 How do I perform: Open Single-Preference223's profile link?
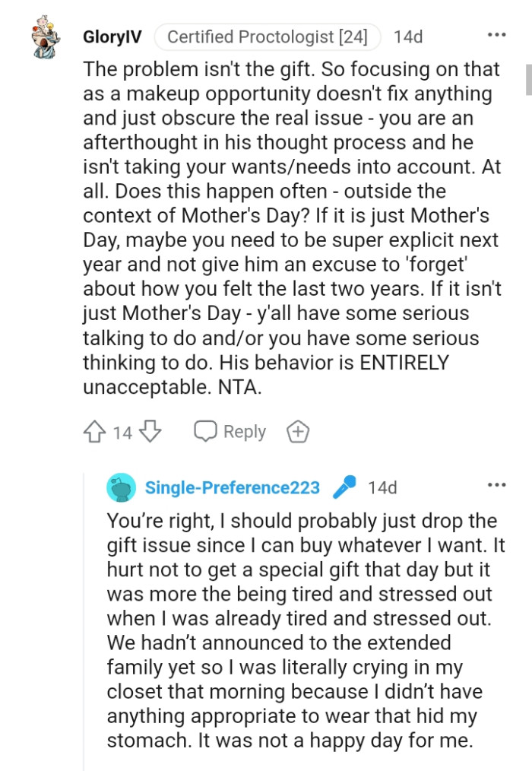[x=233, y=487]
